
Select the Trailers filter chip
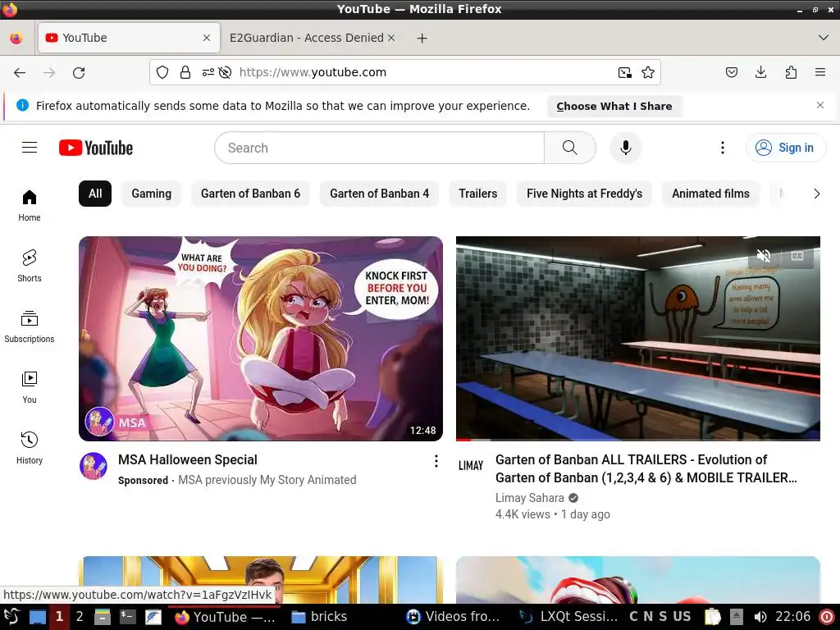coord(478,194)
